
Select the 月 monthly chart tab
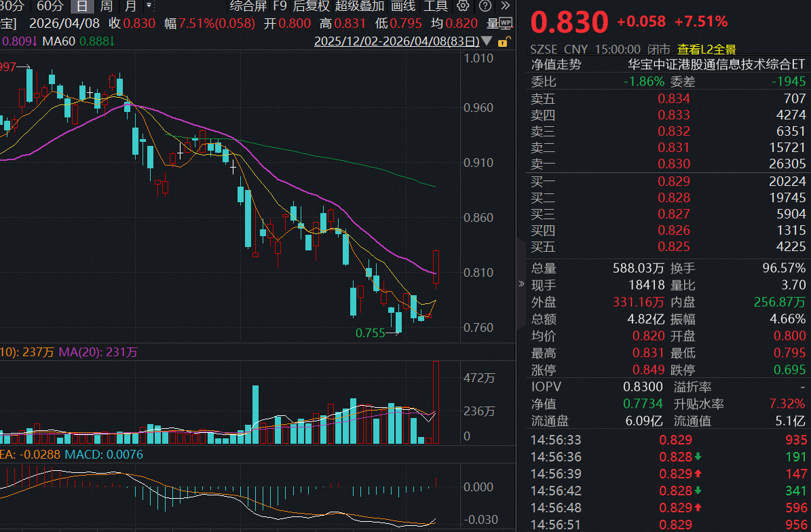point(130,7)
